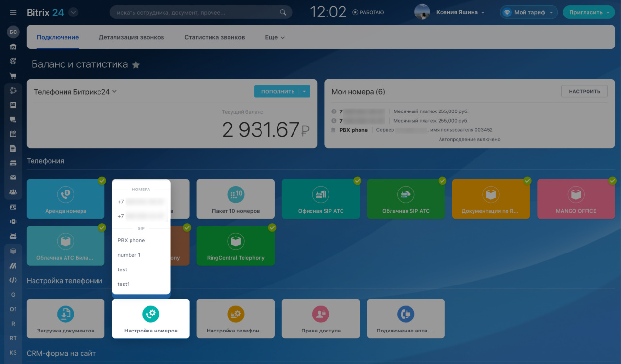
Task: Open the RT sidebar item
Action: [13, 338]
